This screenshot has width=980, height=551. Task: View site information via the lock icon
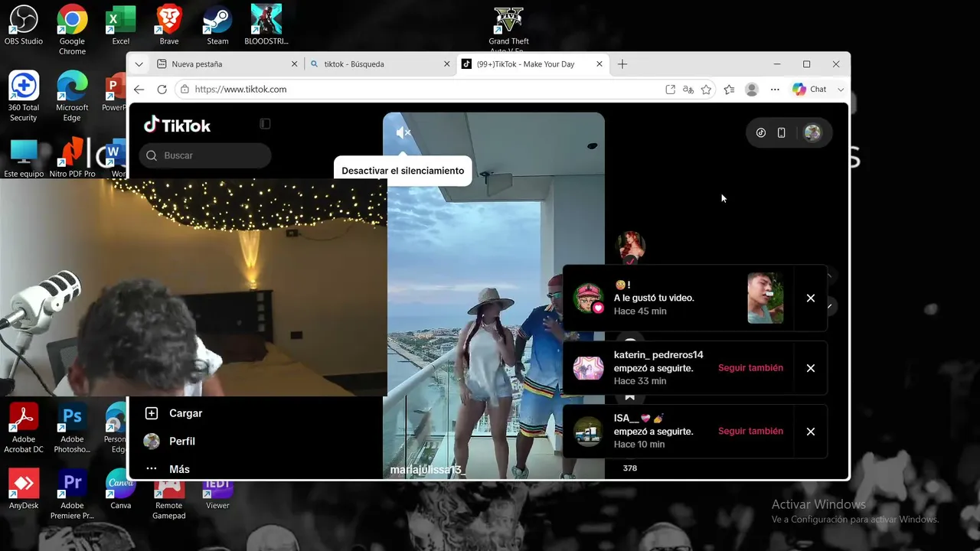pyautogui.click(x=184, y=90)
